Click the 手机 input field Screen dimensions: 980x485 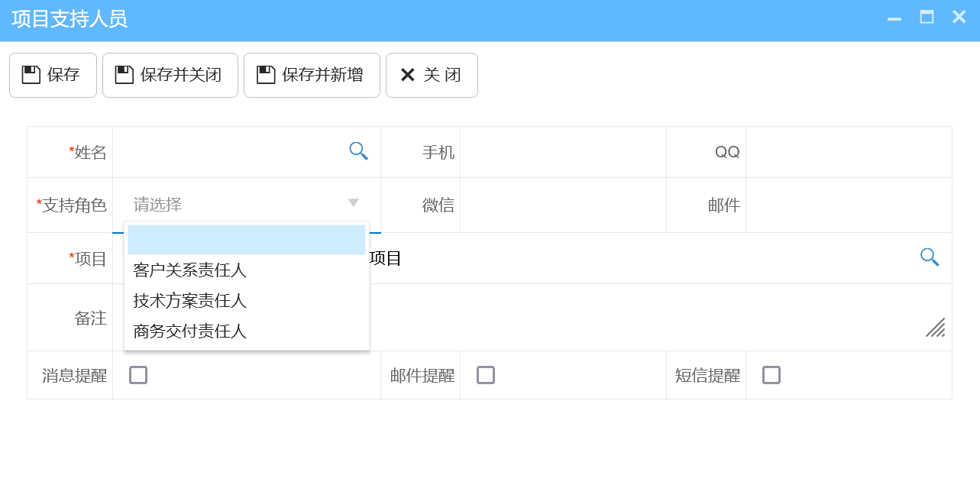pyautogui.click(x=563, y=151)
